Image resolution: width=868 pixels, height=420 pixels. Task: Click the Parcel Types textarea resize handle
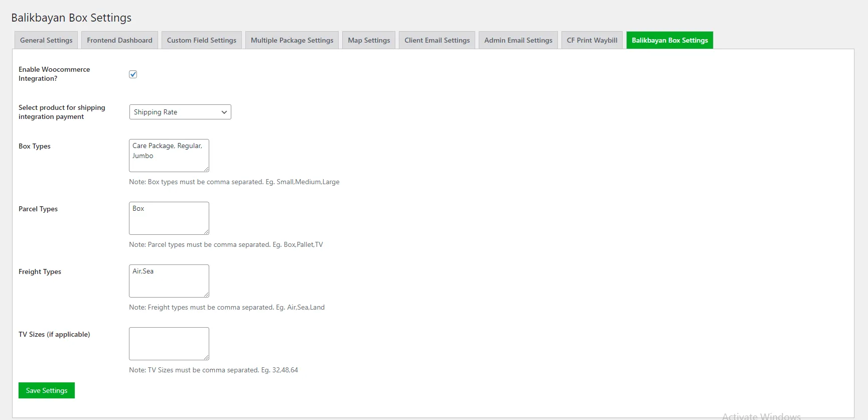[x=206, y=232]
